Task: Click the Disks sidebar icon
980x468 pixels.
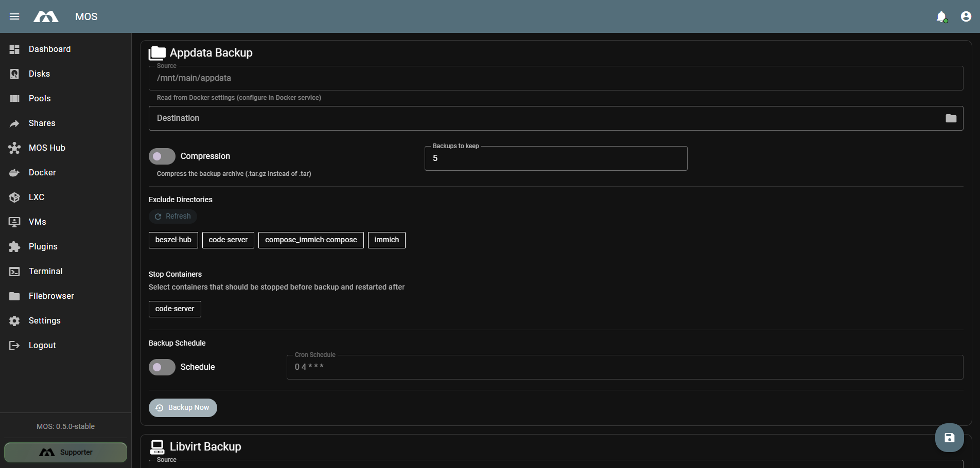Action: 14,74
